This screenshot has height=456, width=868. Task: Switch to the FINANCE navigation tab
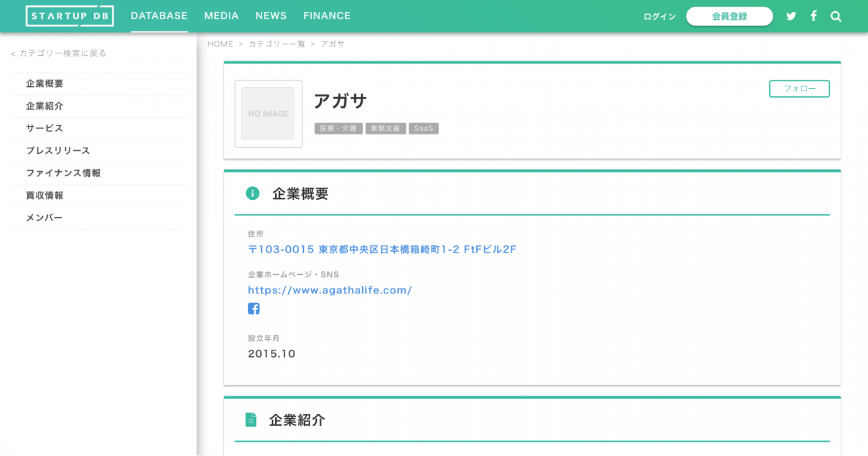[327, 16]
